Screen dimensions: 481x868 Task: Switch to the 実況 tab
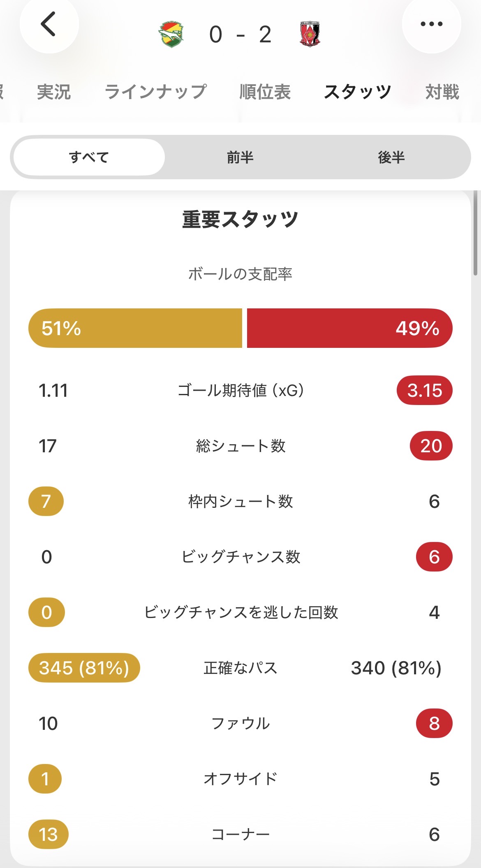(x=54, y=92)
